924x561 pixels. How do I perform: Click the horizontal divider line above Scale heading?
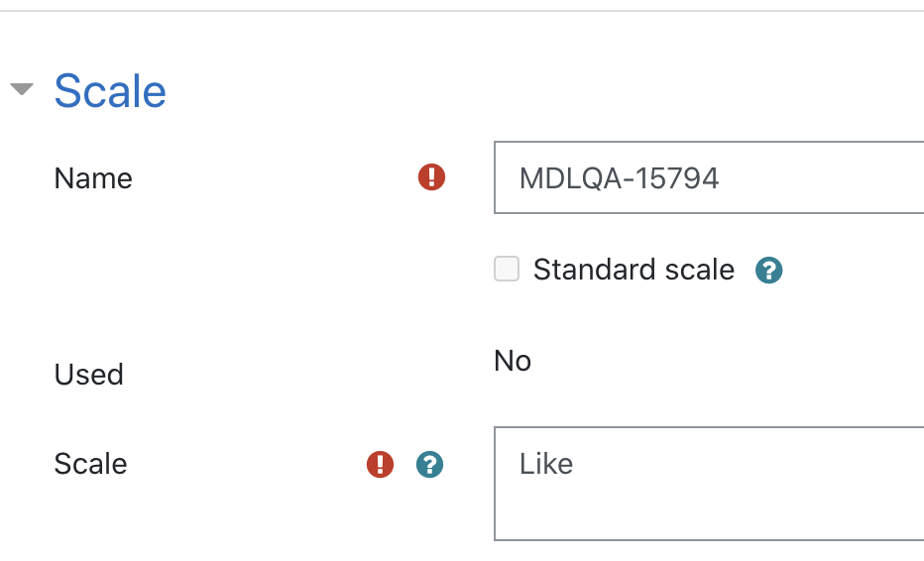(x=462, y=11)
